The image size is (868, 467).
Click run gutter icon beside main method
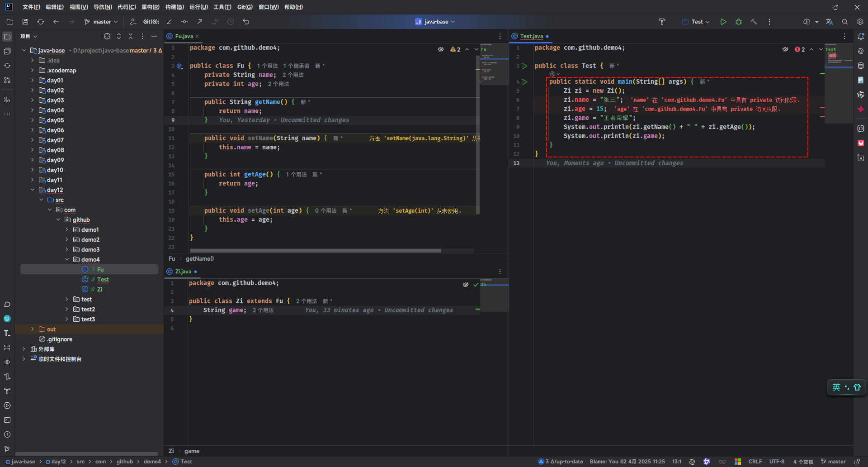524,82
